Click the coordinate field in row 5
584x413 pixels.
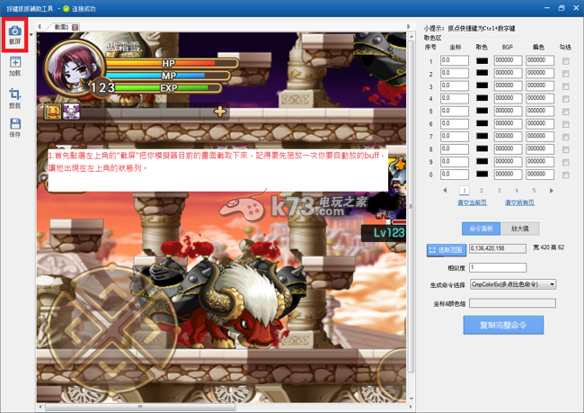pos(454,111)
